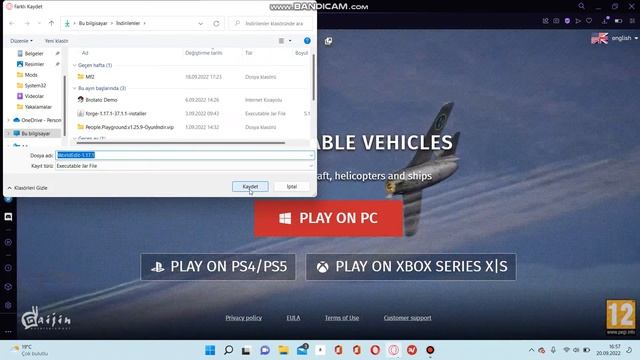
Task: Select the Mf2 folder in file list
Action: click(90, 77)
